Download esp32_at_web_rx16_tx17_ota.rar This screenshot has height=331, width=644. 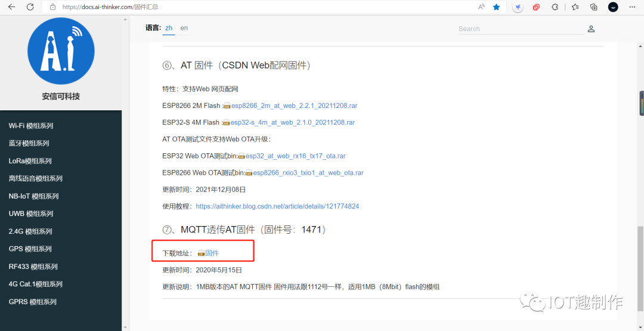click(296, 156)
